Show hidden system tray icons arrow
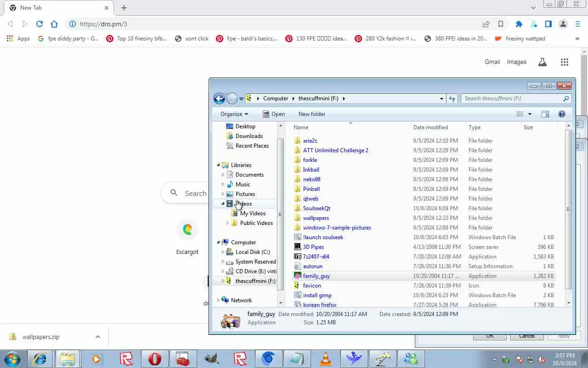 coord(494,360)
